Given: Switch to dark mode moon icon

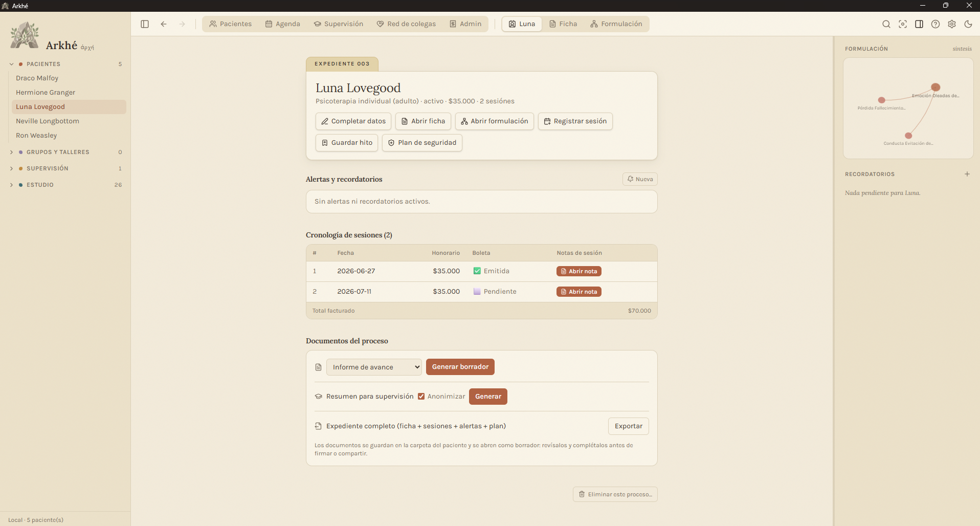Looking at the screenshot, I should [x=968, y=24].
